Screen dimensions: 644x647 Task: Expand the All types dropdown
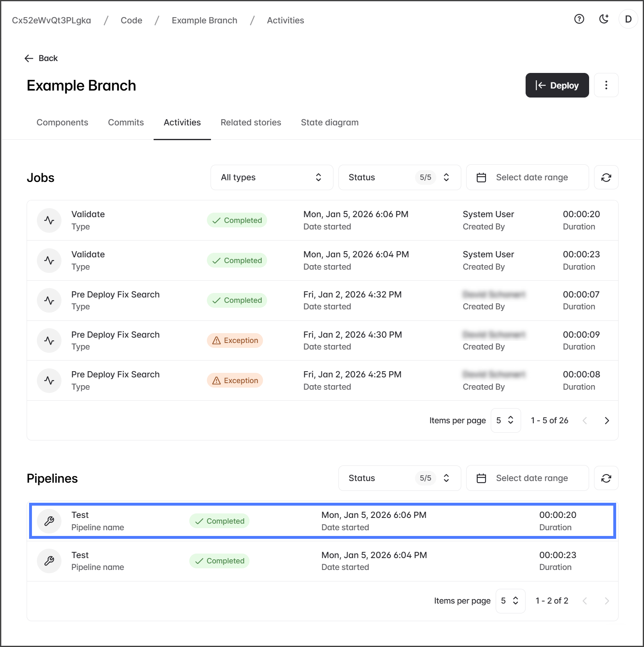tap(272, 177)
